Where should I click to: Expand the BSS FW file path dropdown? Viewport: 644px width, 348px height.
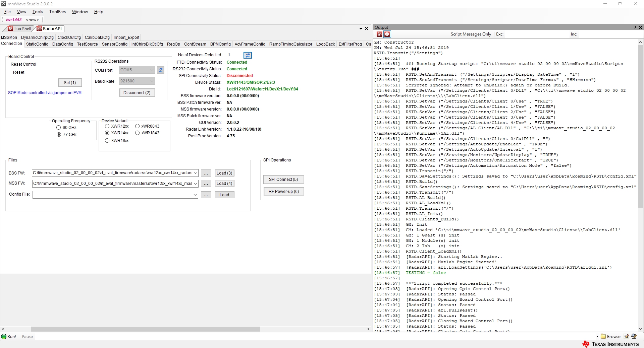click(x=196, y=173)
